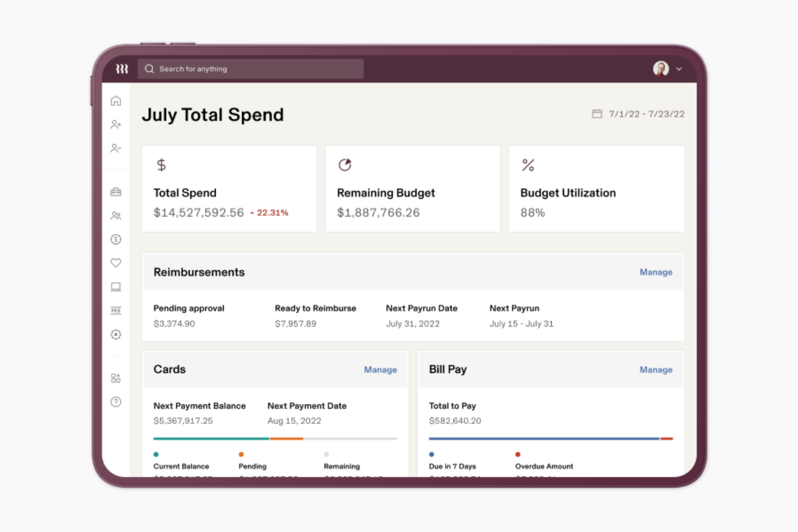Open Manage for Bill Pay

(656, 370)
